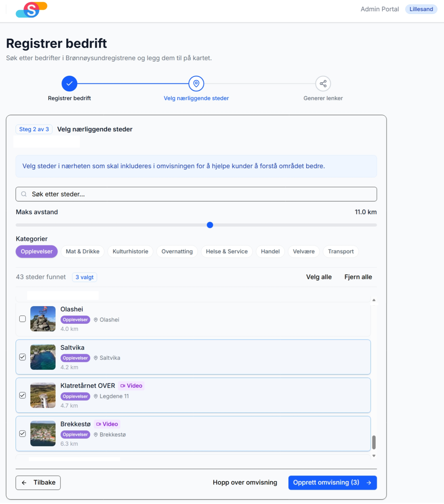Screen dimensions: 444x504
Task: Click the colorful S logo icon
Action: 31,10
